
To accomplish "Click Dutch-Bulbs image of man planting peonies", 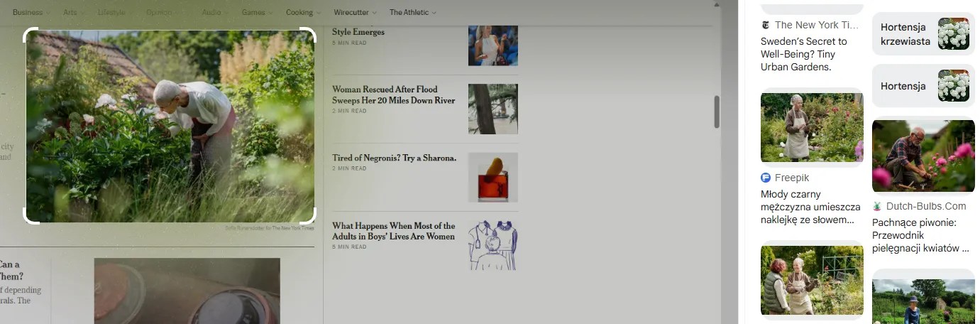I will coord(923,156).
